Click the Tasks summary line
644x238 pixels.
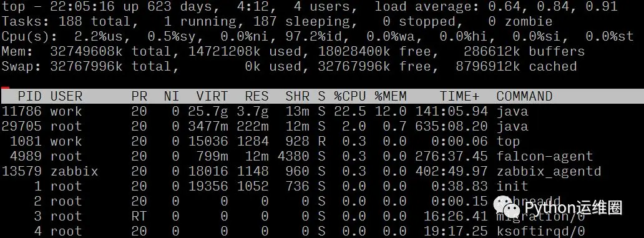[277, 21]
